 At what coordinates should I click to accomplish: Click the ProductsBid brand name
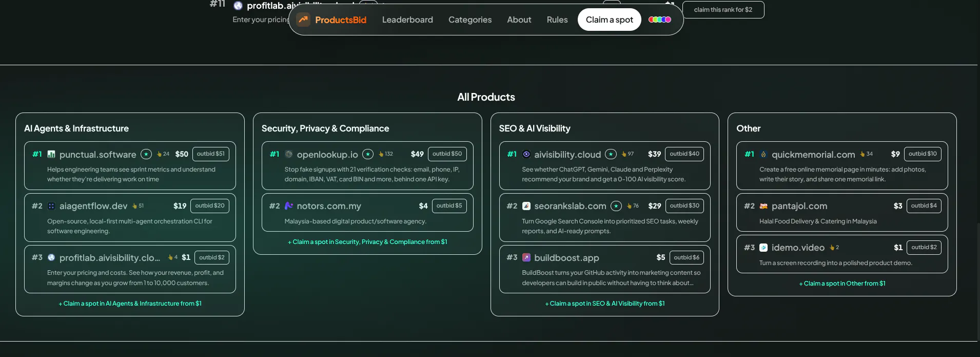point(341,20)
